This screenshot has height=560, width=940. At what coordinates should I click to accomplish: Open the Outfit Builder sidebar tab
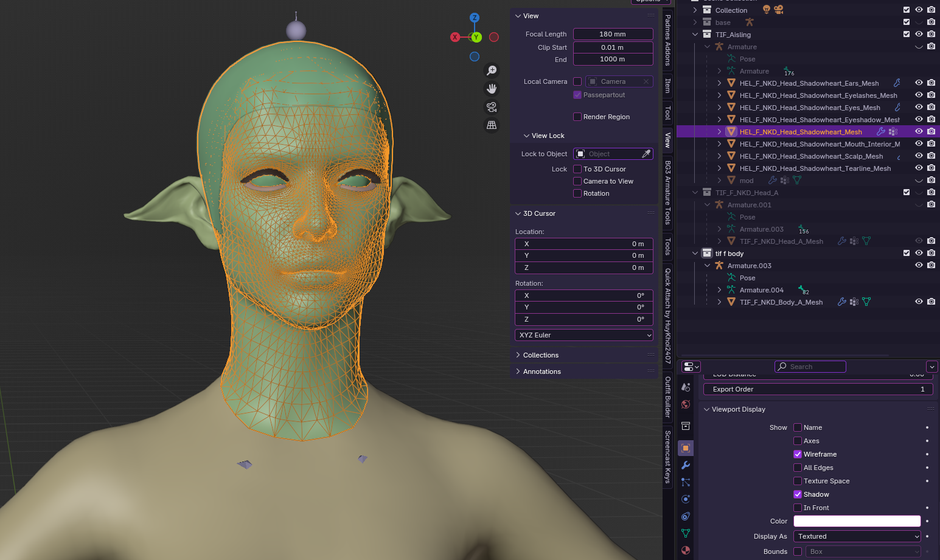668,396
